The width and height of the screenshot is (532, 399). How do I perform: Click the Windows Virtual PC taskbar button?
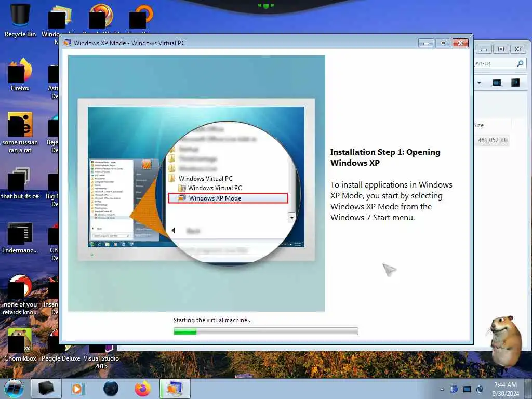(x=175, y=389)
